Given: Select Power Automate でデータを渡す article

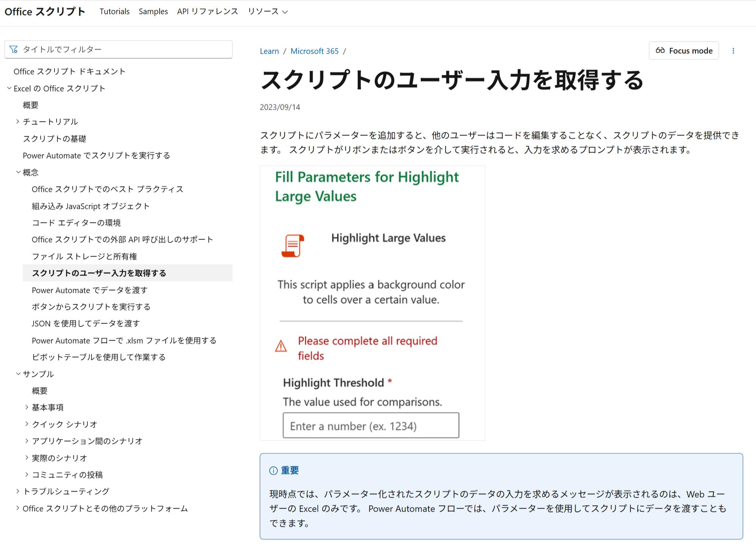Looking at the screenshot, I should (90, 290).
